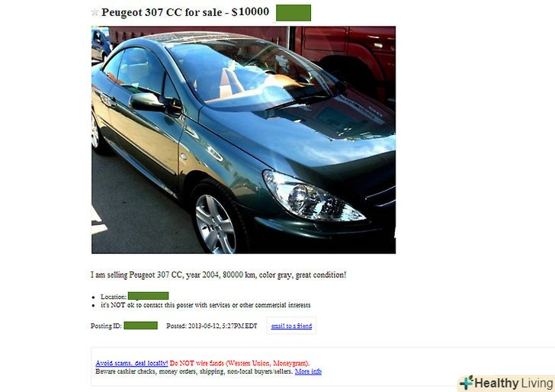Select the green redacted Location value
Screen dimensions: 555x392
click(x=149, y=296)
